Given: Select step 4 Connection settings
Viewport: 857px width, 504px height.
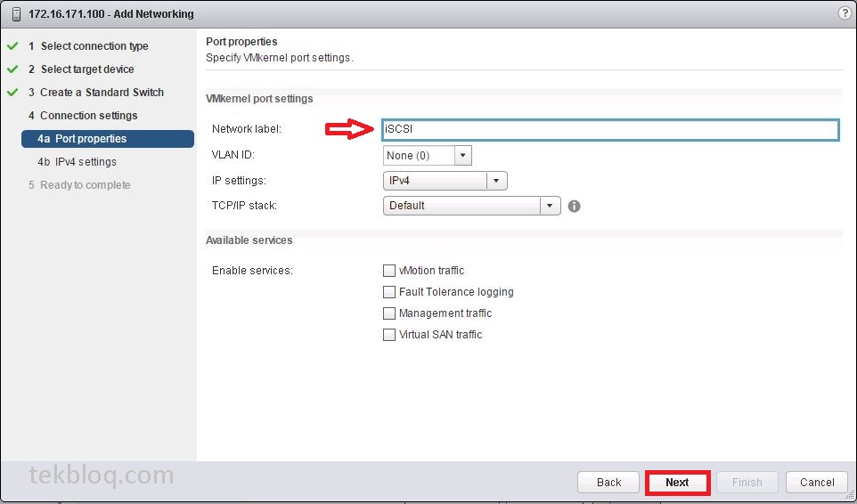Looking at the screenshot, I should 83,116.
